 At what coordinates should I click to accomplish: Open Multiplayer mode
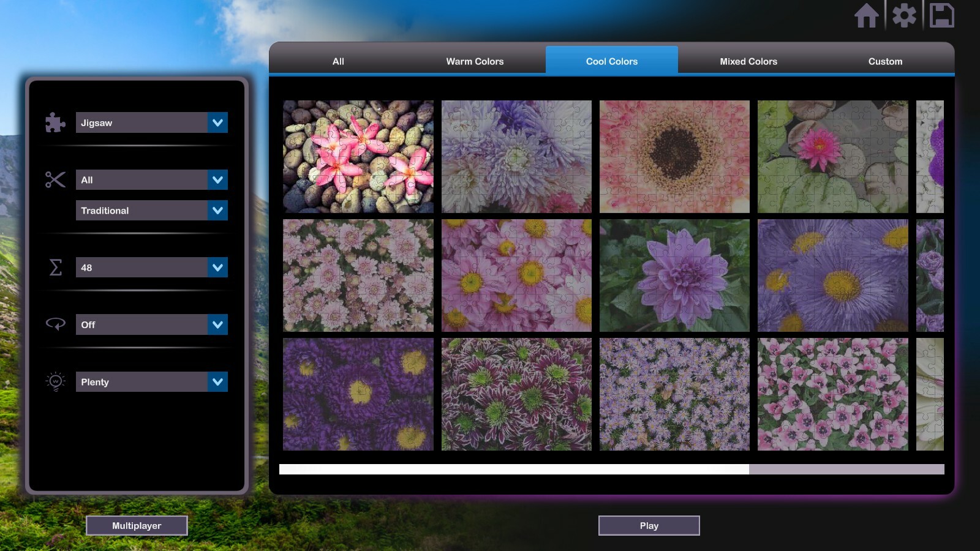point(137,525)
